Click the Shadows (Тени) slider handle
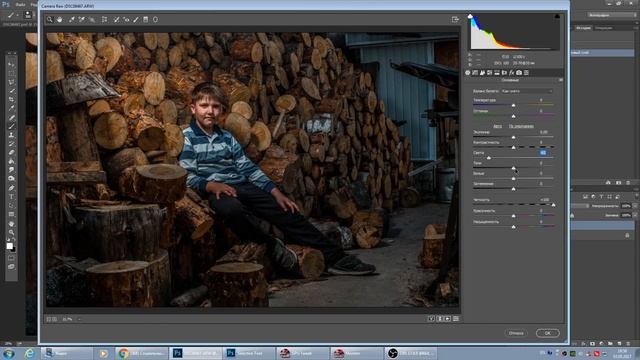This screenshot has height=360, width=640. point(513,168)
